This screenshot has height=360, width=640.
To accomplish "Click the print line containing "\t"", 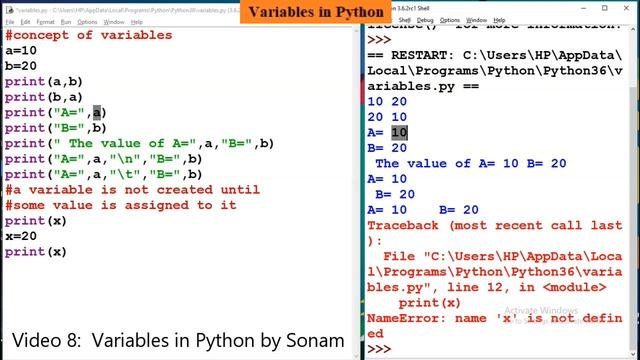I will [x=104, y=174].
